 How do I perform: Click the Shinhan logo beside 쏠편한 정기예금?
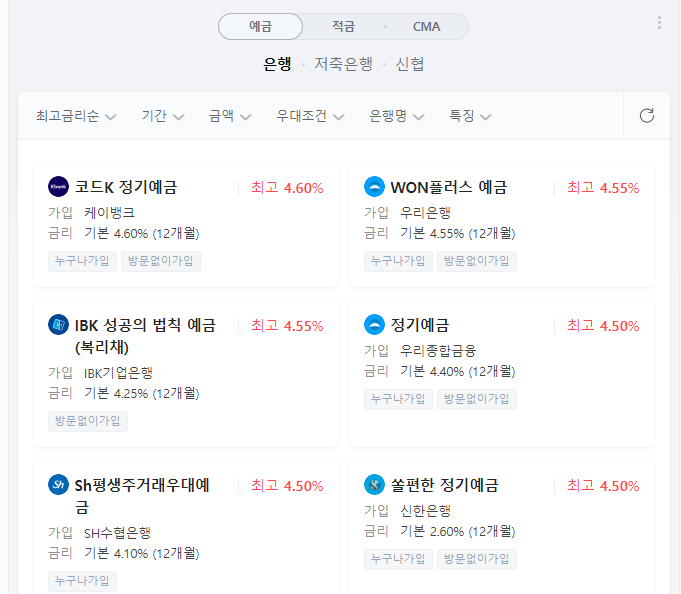point(374,485)
